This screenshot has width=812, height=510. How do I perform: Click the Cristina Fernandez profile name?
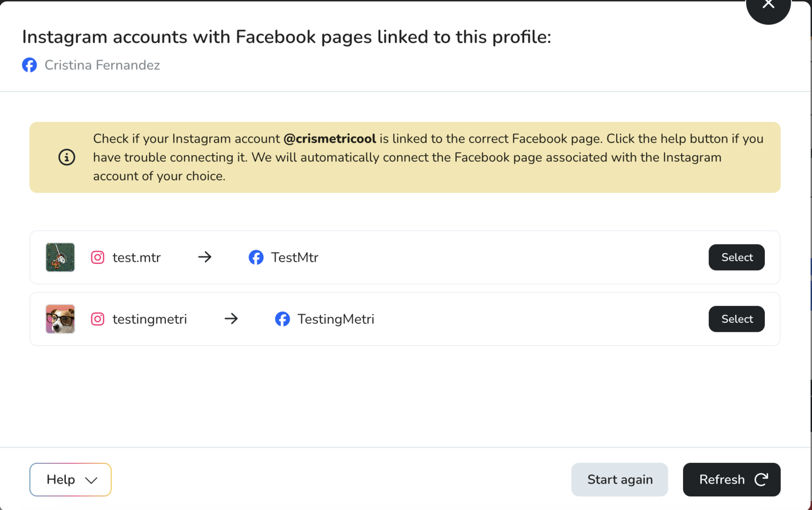point(102,65)
